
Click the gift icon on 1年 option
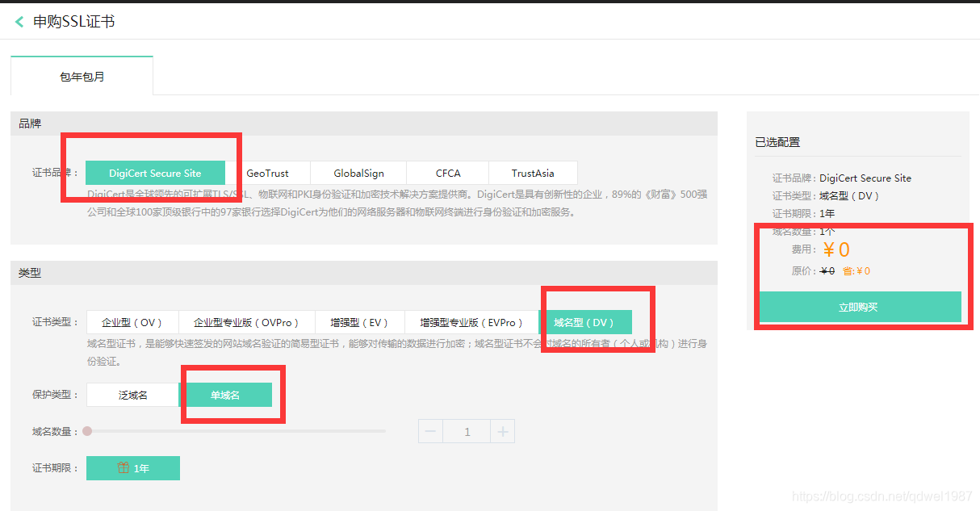pos(124,467)
